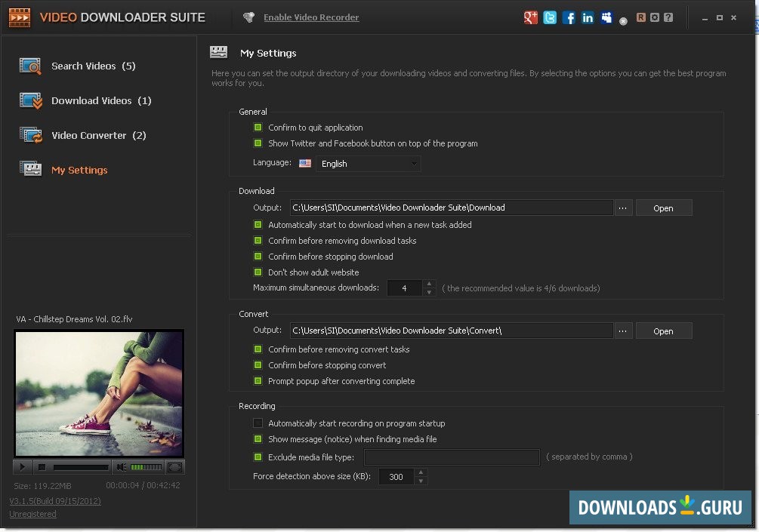Click the LinkedIn share icon
Screen dimensions: 759x532
[x=588, y=18]
